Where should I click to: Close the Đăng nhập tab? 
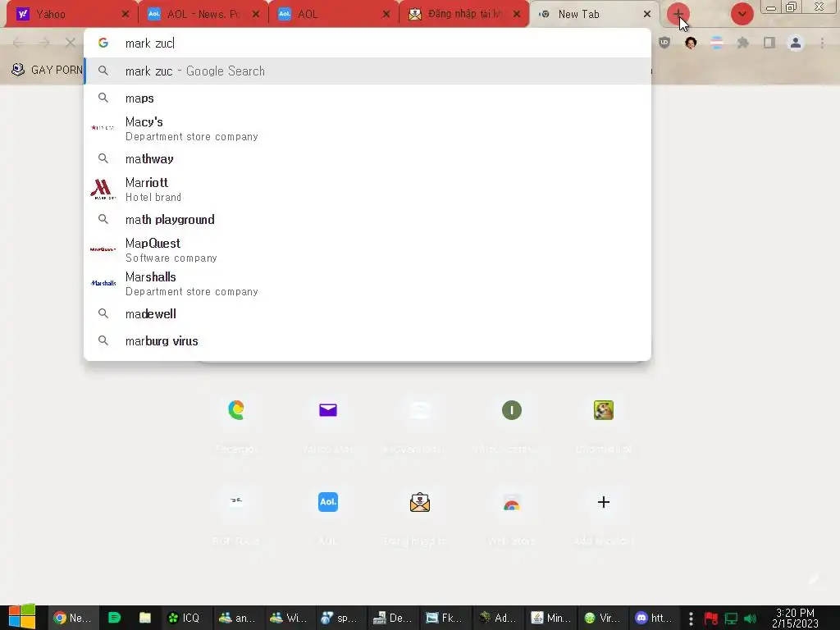[x=517, y=15]
